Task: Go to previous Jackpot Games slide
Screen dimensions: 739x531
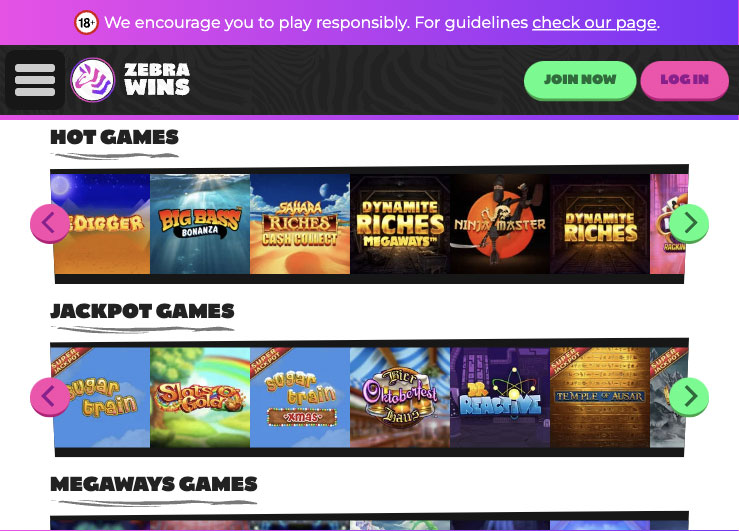Action: pos(49,397)
